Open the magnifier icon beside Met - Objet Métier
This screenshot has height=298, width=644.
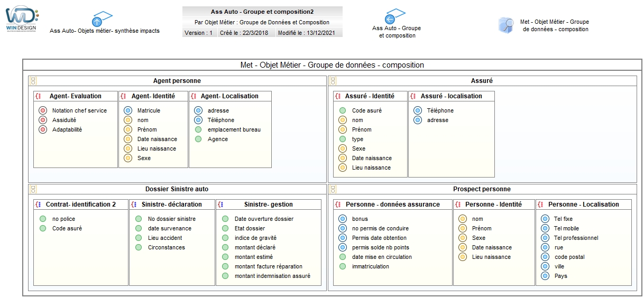(506, 25)
